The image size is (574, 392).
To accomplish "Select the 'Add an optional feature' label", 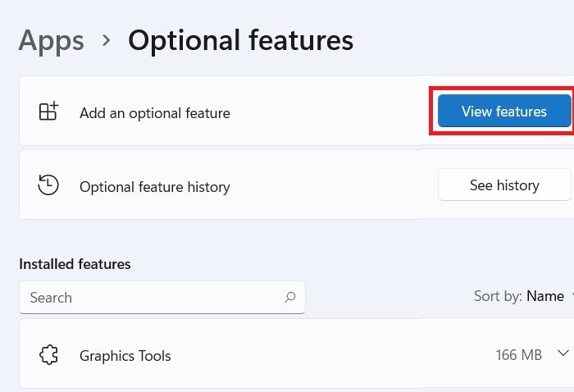I will [154, 113].
